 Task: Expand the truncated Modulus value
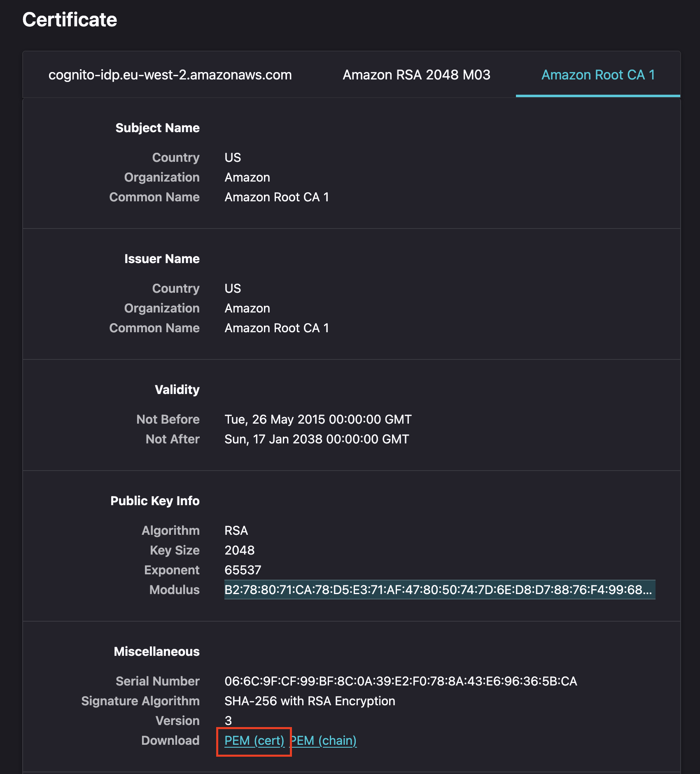click(x=440, y=590)
